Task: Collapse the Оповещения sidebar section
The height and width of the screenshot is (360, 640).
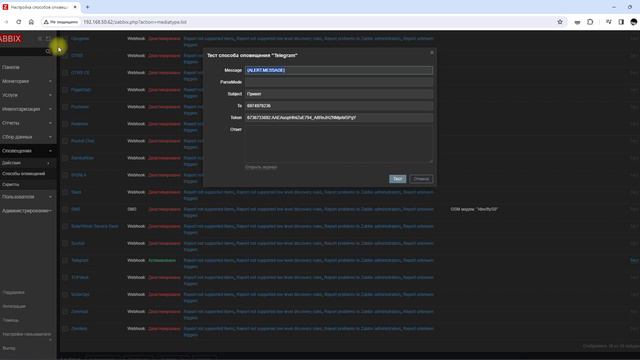Action: (27, 151)
